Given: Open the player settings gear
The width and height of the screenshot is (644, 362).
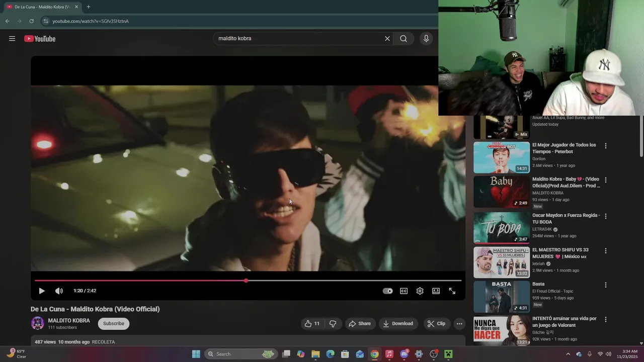Looking at the screenshot, I should pos(420,291).
